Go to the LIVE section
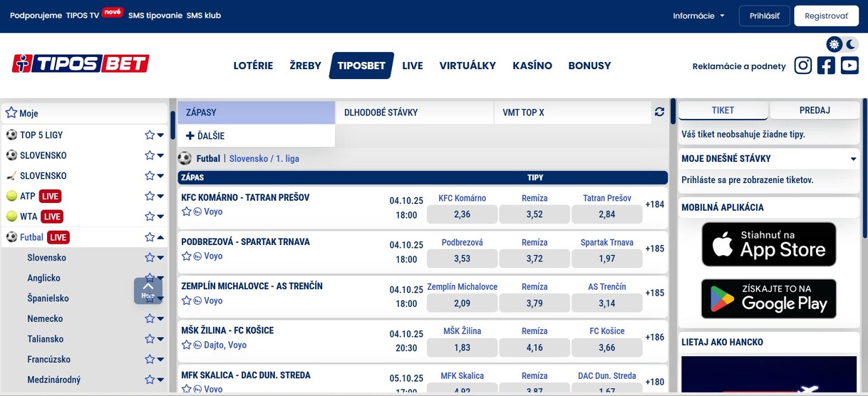Screen dimensions: 868x396 (413, 66)
